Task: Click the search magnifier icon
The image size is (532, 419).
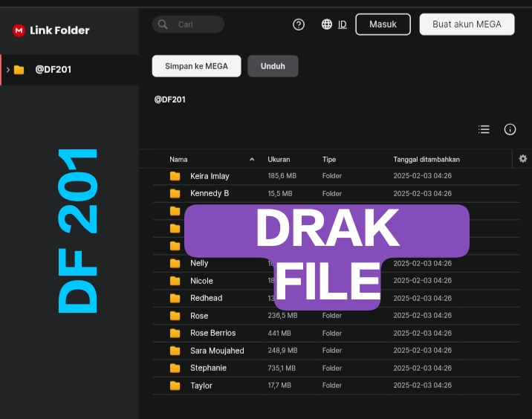Action: (163, 25)
